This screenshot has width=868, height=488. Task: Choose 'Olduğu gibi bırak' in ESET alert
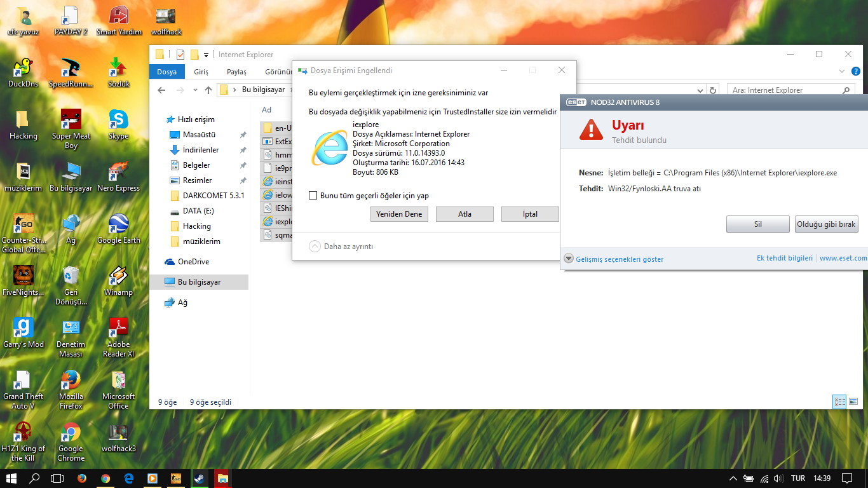(827, 224)
